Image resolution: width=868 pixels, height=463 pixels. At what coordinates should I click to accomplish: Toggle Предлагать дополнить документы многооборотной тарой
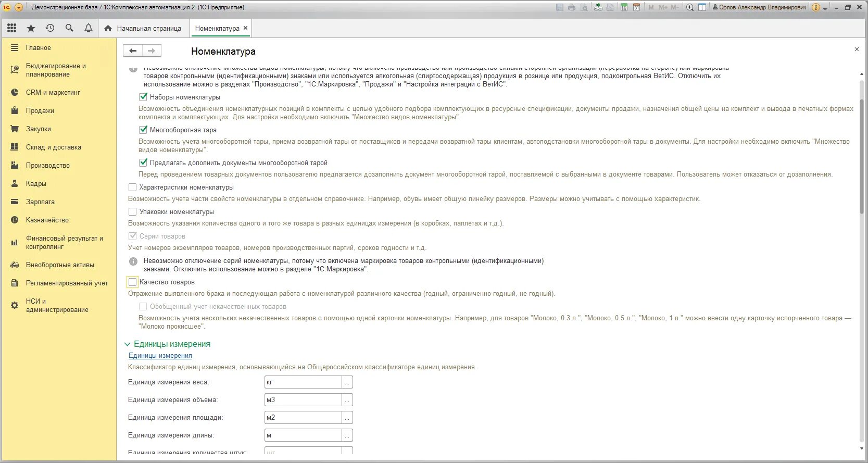pos(143,162)
